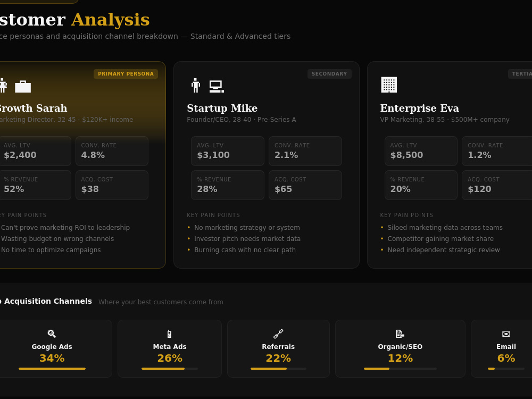The width and height of the screenshot is (532, 399).
Task: Click Growth Sarah's $38 Acq. Cost tile
Action: (x=112, y=185)
